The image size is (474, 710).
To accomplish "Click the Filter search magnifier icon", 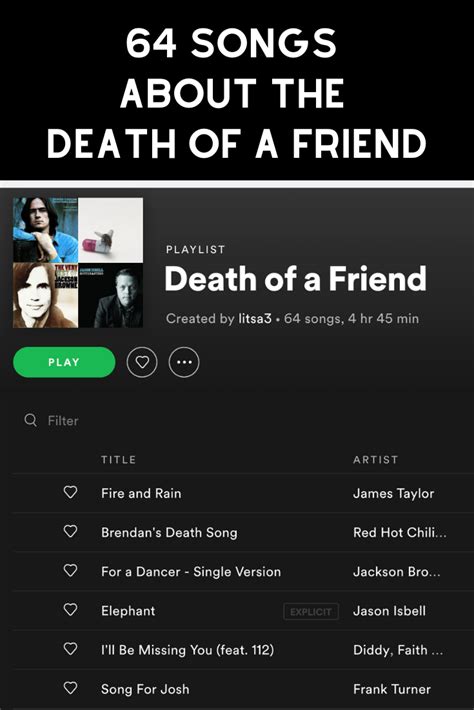I will point(30,420).
